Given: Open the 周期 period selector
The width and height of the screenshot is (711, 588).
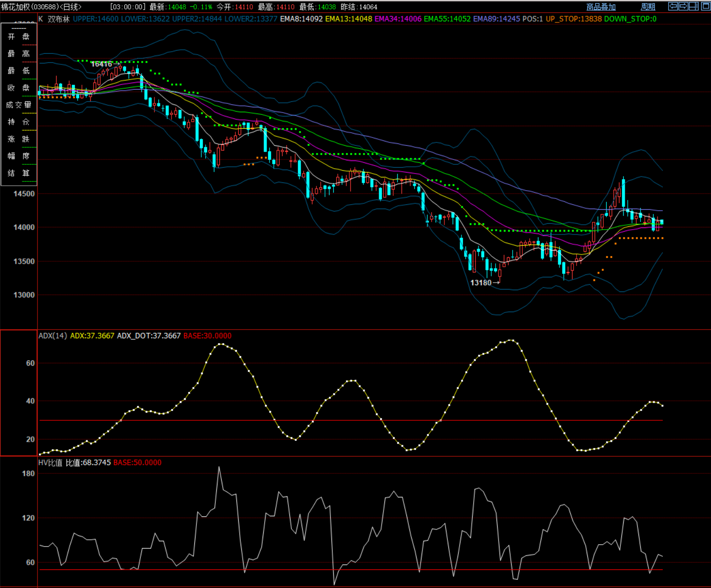Looking at the screenshot, I should click(x=648, y=7).
